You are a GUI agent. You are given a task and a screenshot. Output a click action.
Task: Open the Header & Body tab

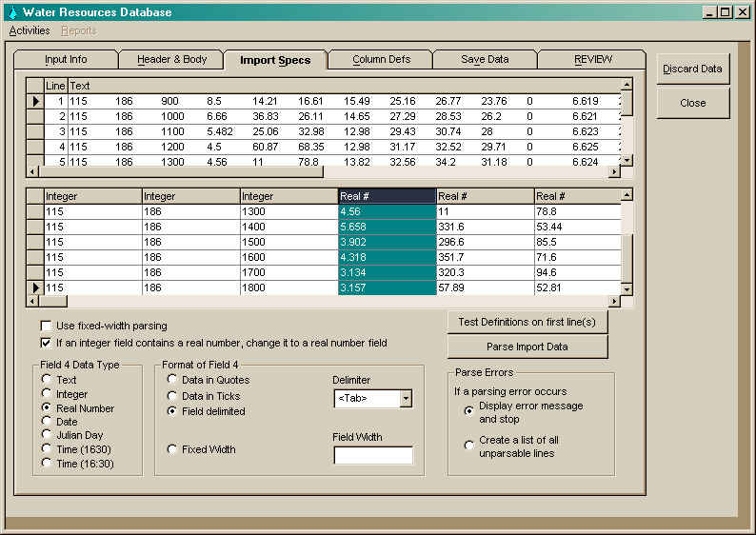(x=171, y=59)
